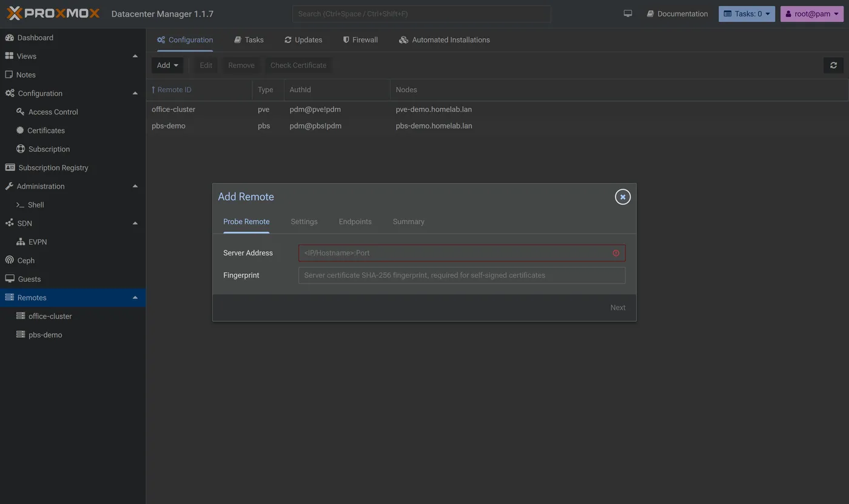The width and height of the screenshot is (849, 504).
Task: Open the EVPN sitemap icon
Action: click(21, 242)
